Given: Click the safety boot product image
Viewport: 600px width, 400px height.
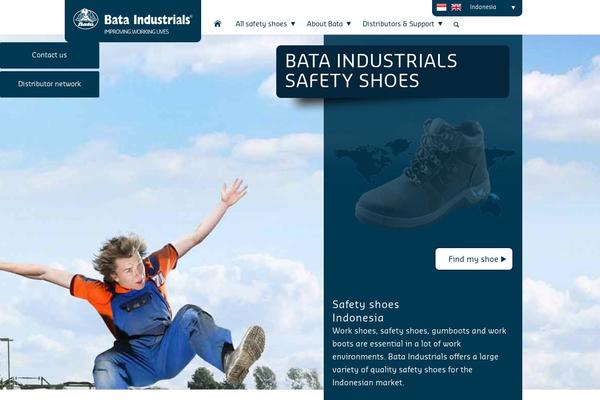Looking at the screenshot, I should (424, 172).
